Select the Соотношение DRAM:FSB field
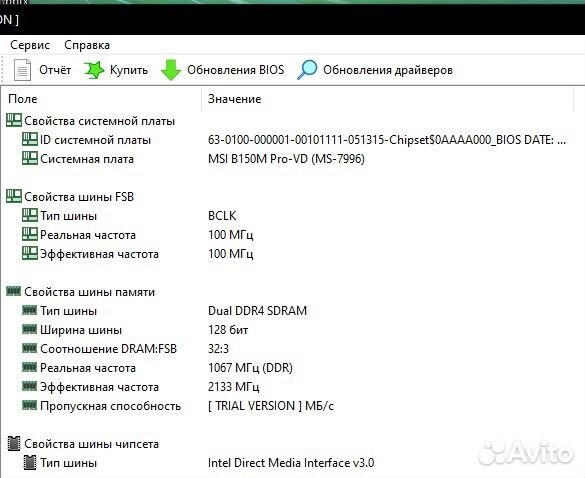585x478 pixels. coord(108,349)
